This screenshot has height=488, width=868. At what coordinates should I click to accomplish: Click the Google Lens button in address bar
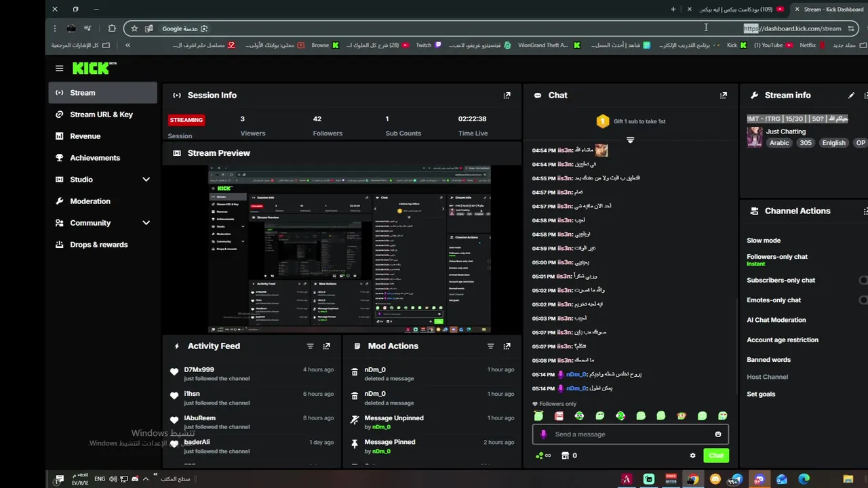click(x=185, y=28)
